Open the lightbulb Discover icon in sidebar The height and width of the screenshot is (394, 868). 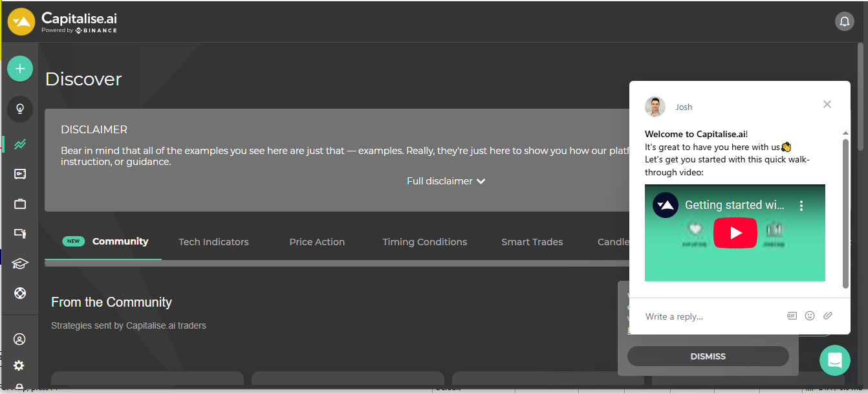[x=20, y=109]
